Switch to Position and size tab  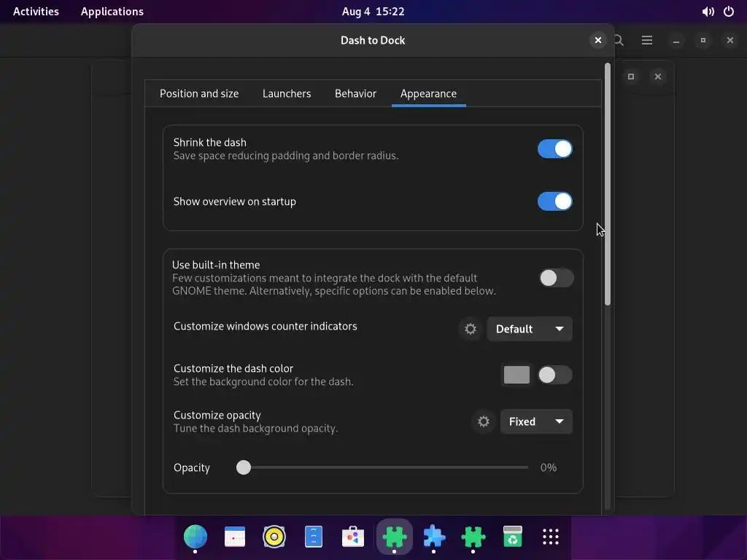click(199, 93)
